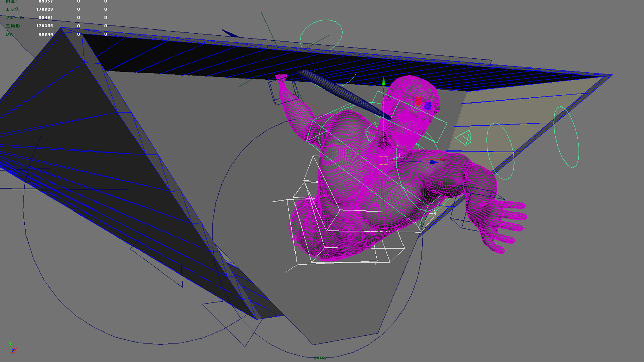The image size is (644, 362).
Task: Click the yellow center manipulator square
Action: [383, 161]
